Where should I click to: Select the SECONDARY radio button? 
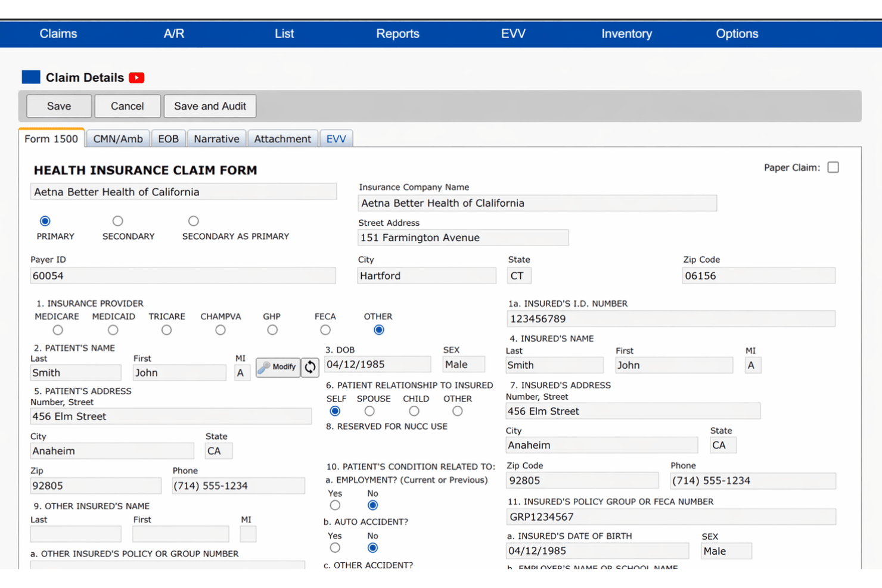pos(117,221)
